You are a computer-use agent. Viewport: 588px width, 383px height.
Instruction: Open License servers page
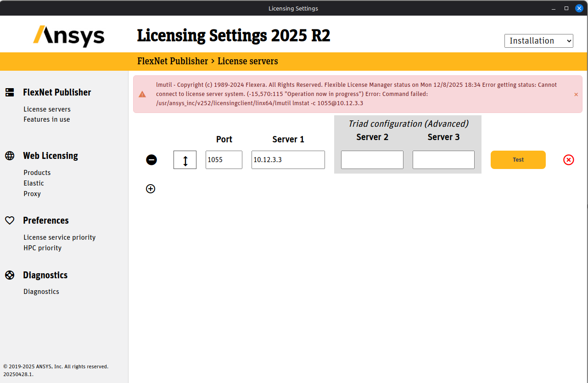click(47, 109)
